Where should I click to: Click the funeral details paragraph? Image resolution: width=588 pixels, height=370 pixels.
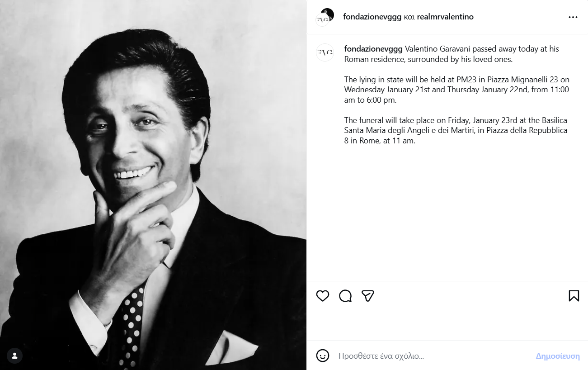coord(455,130)
